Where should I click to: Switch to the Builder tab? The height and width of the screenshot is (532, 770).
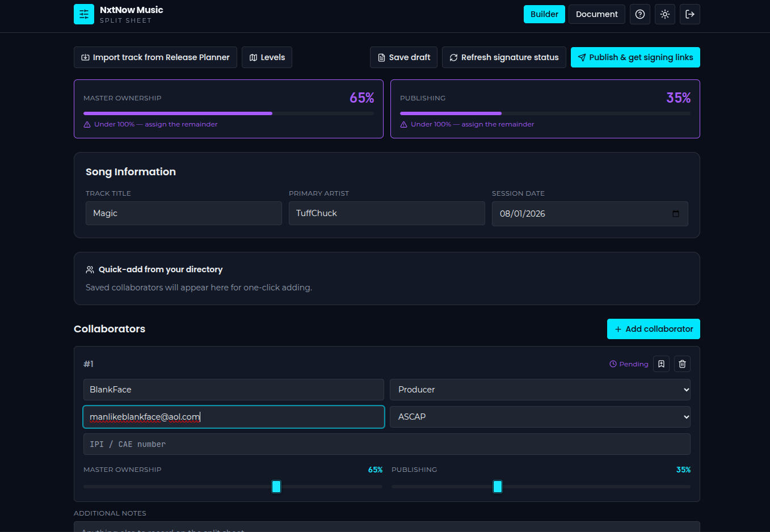pos(544,14)
